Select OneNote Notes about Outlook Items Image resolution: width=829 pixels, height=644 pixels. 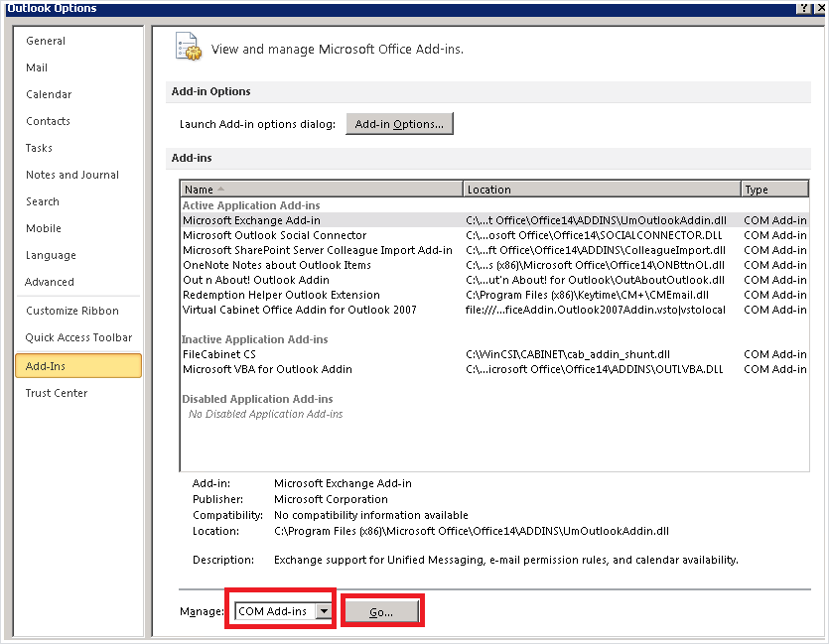(x=494, y=265)
